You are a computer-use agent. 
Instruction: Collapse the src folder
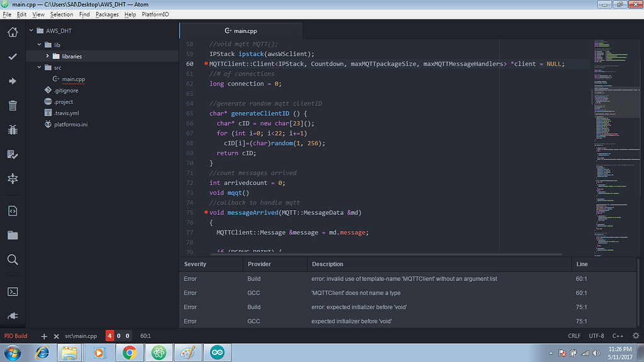(40, 67)
